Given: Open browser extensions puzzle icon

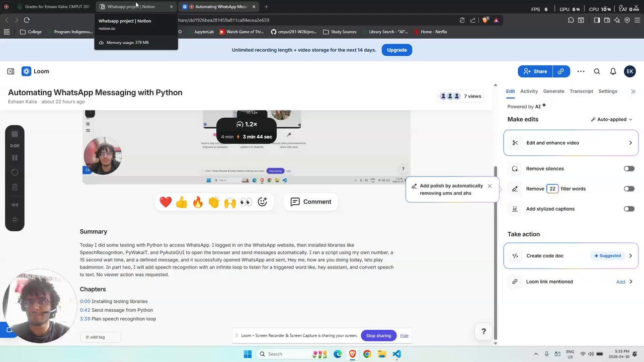Looking at the screenshot, I should click(571, 20).
